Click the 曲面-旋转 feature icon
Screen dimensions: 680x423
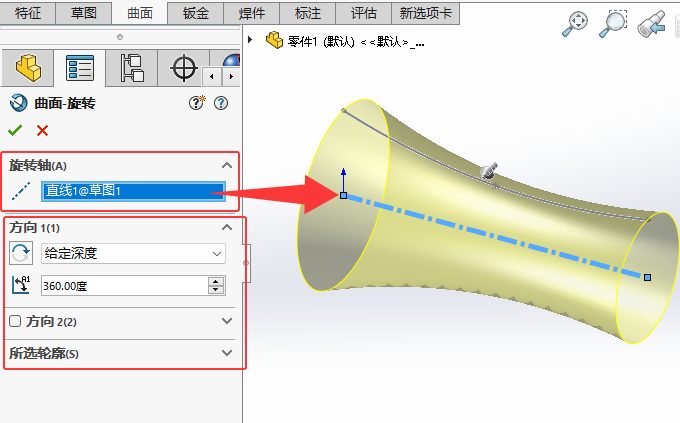coord(19,103)
